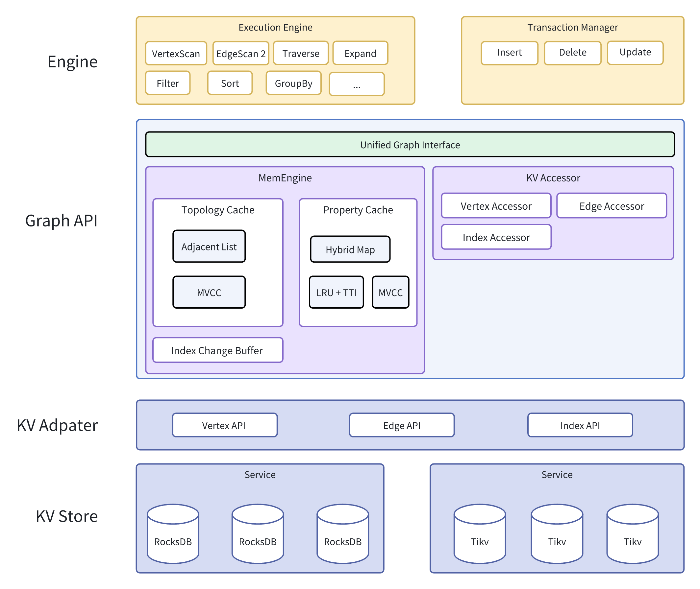Click the ellipsis box in Execution Engine
The image size is (700, 589).
click(x=357, y=84)
